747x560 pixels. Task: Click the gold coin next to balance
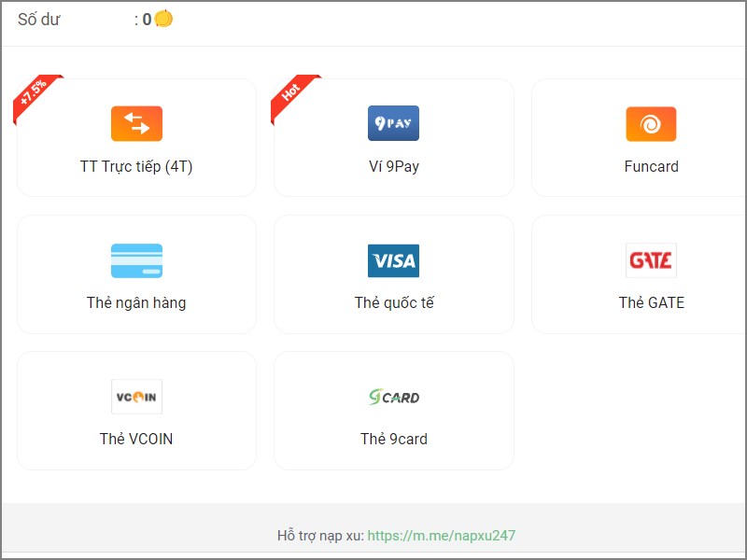click(163, 19)
